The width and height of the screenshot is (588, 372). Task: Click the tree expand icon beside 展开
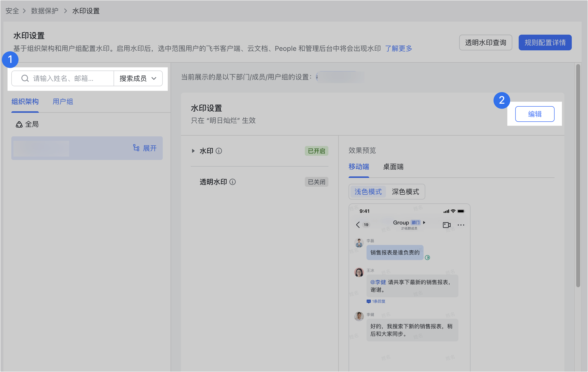pyautogui.click(x=136, y=148)
